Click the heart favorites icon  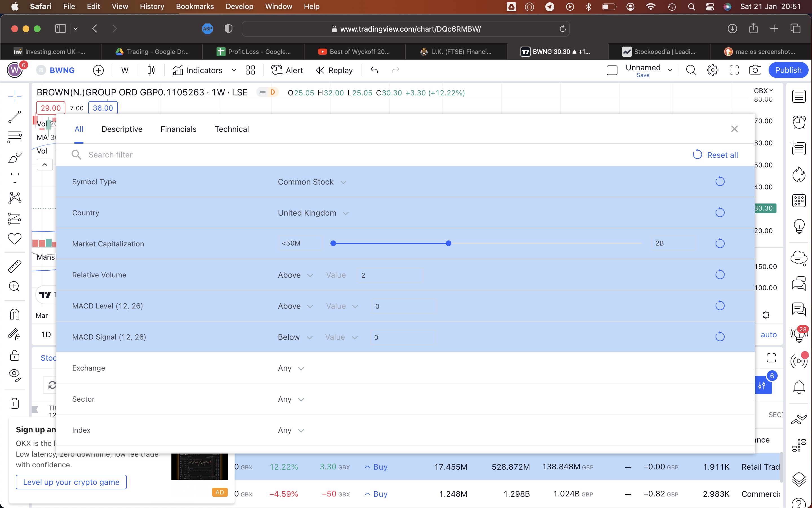tap(15, 238)
